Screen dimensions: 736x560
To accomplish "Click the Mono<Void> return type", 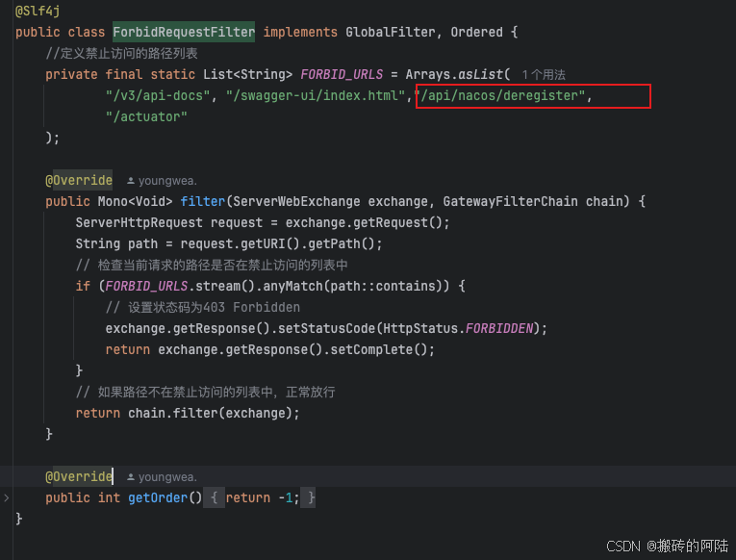I will tap(136, 201).
